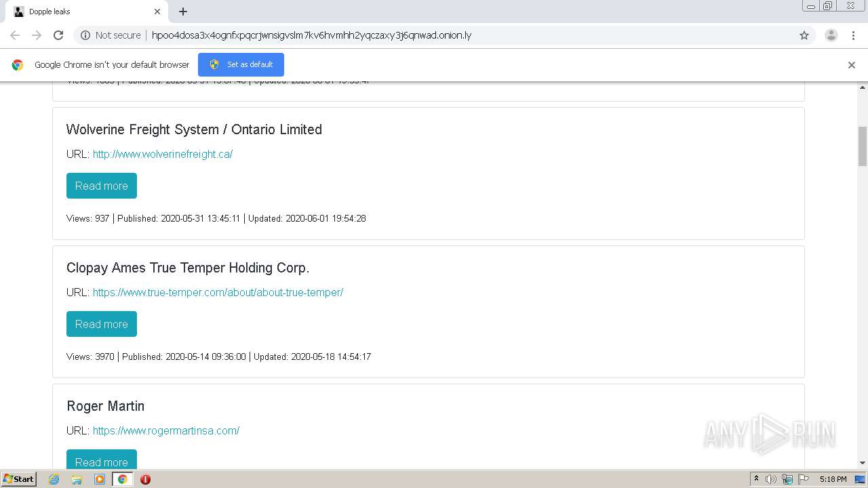Click the page scrollbar down arrow
This screenshot has width=868, height=488.
pos(863,464)
